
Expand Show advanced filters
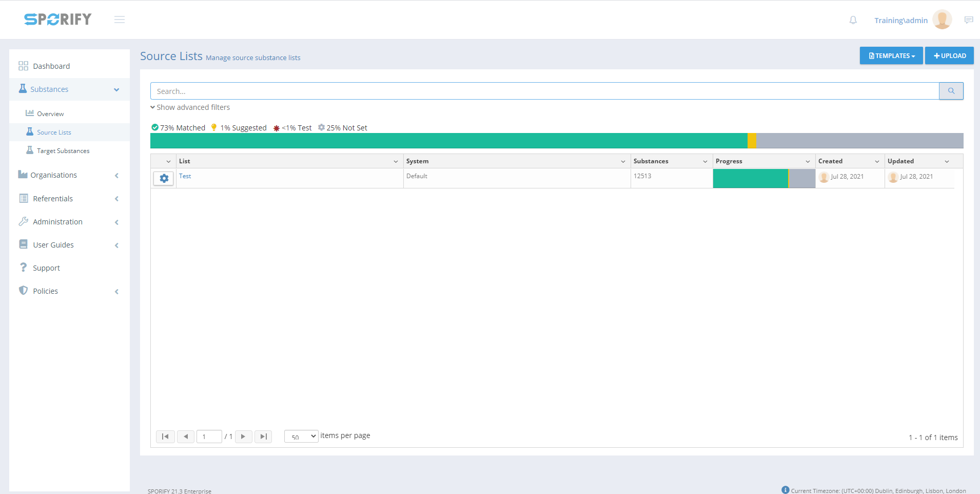coord(190,107)
